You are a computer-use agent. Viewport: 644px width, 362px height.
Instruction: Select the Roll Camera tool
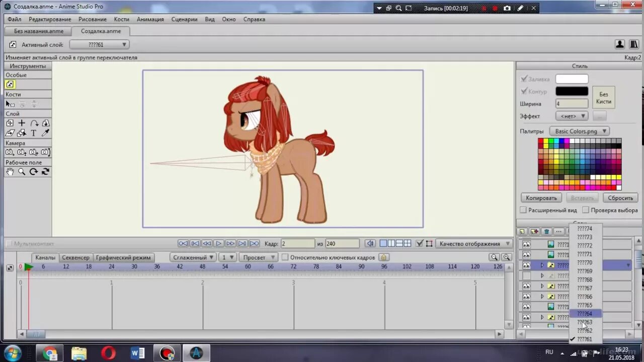[x=34, y=152]
